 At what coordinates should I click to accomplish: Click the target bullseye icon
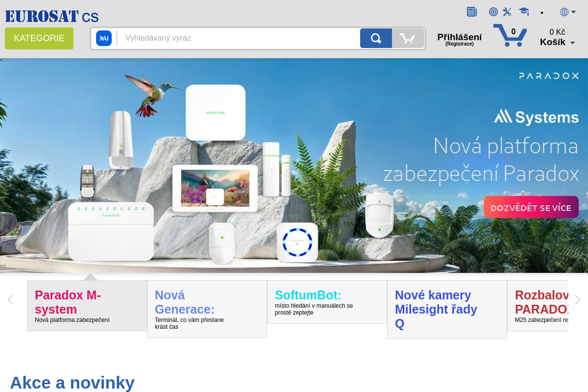[x=493, y=12]
